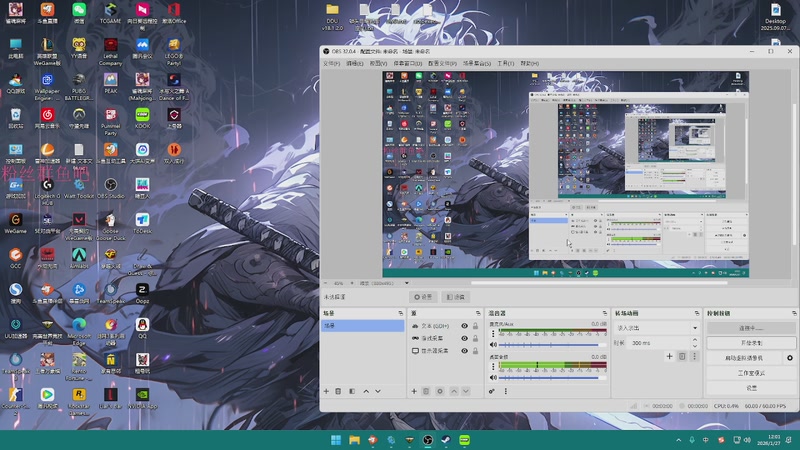Float the Scenes dock with its pop-out icon
The height and width of the screenshot is (450, 800).
point(401,313)
